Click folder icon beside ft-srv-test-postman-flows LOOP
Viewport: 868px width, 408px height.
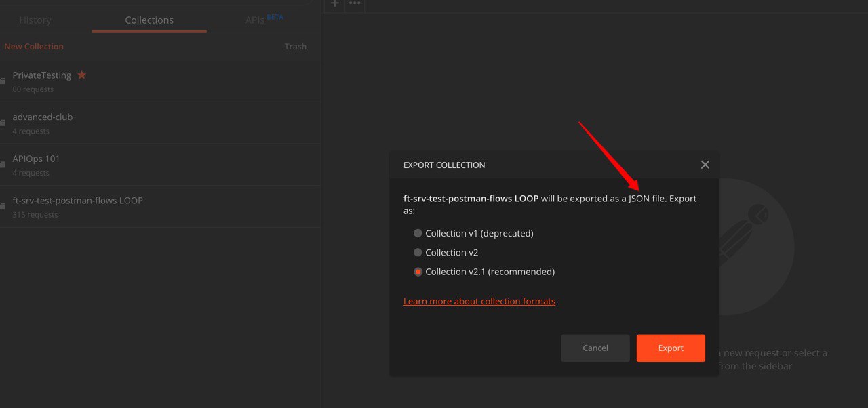click(x=3, y=207)
